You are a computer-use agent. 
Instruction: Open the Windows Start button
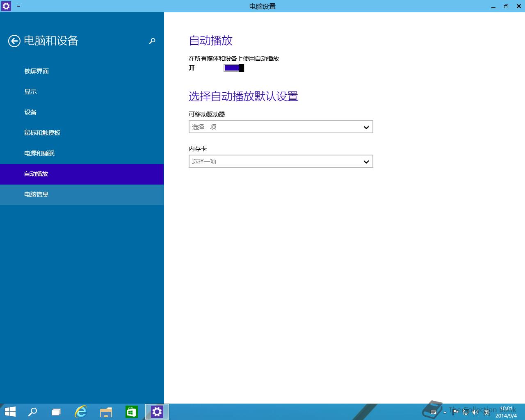[10, 412]
